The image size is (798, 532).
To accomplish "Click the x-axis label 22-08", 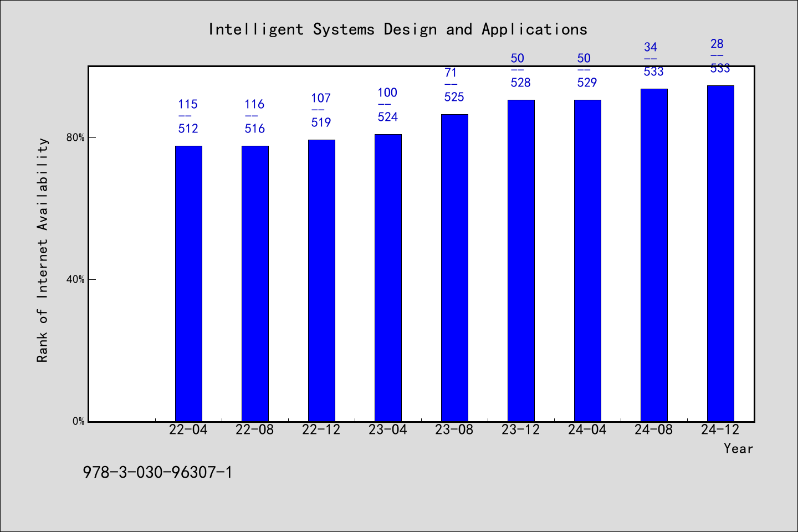I will tap(255, 429).
